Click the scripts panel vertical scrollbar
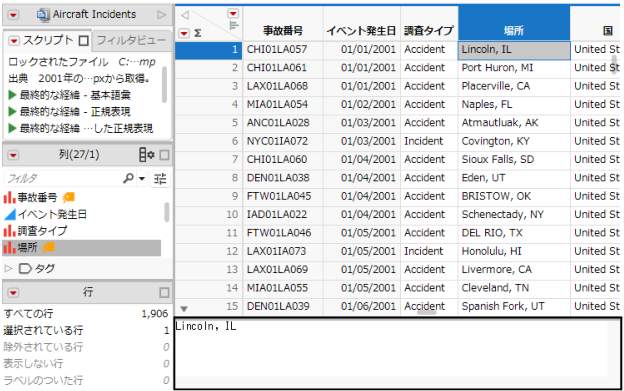This screenshot has width=624, height=391. pyautogui.click(x=165, y=84)
